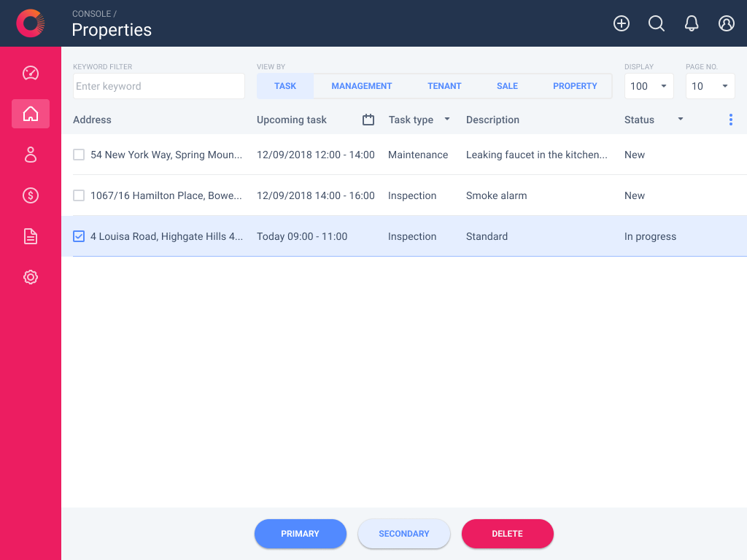Select the 4 Louisa Road address
This screenshot has height=560, width=747.
click(167, 236)
